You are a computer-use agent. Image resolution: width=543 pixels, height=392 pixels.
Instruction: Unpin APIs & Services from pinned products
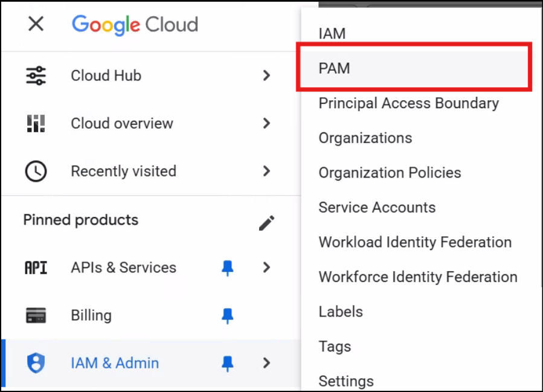[227, 268]
